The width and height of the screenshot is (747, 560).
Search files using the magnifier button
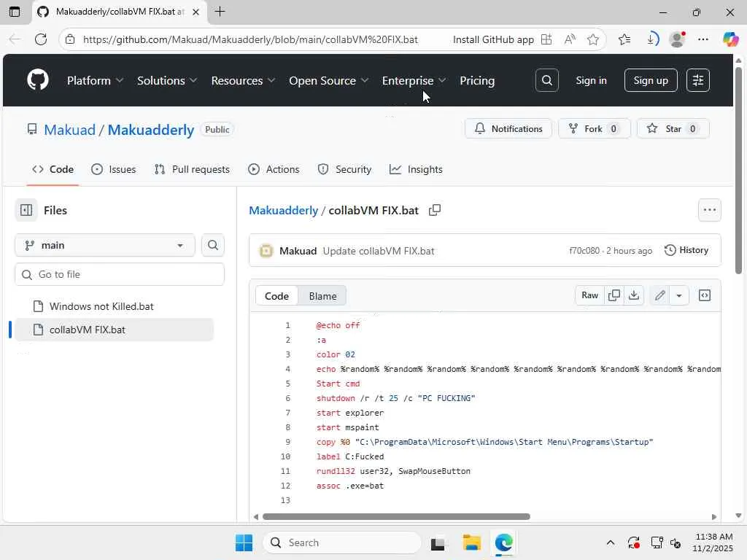click(213, 245)
